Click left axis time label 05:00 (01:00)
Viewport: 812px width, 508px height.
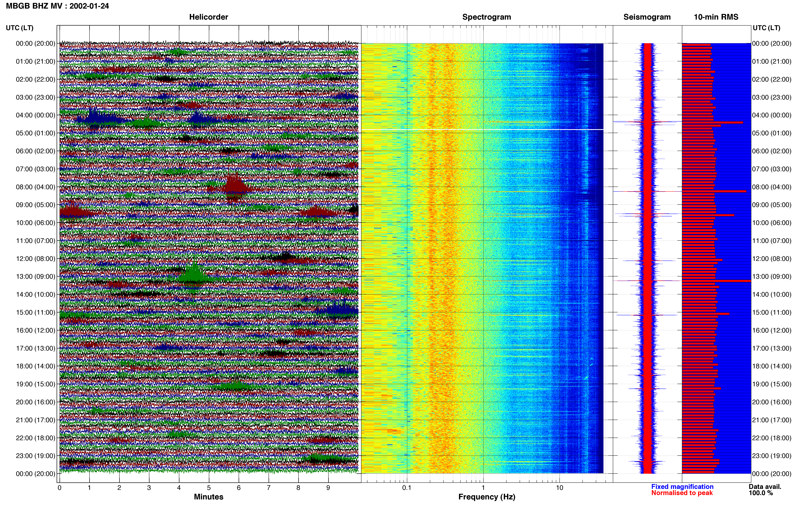(x=35, y=133)
